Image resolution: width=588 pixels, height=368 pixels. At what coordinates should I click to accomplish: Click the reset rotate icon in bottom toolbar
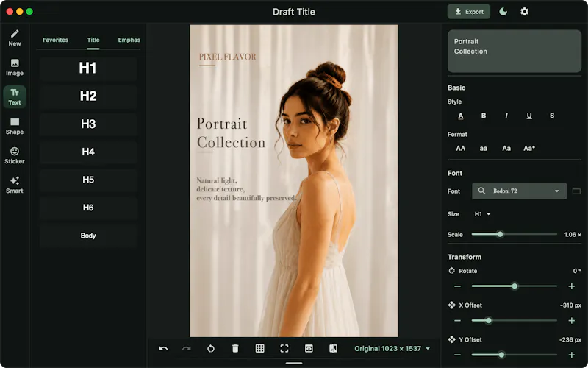point(211,348)
